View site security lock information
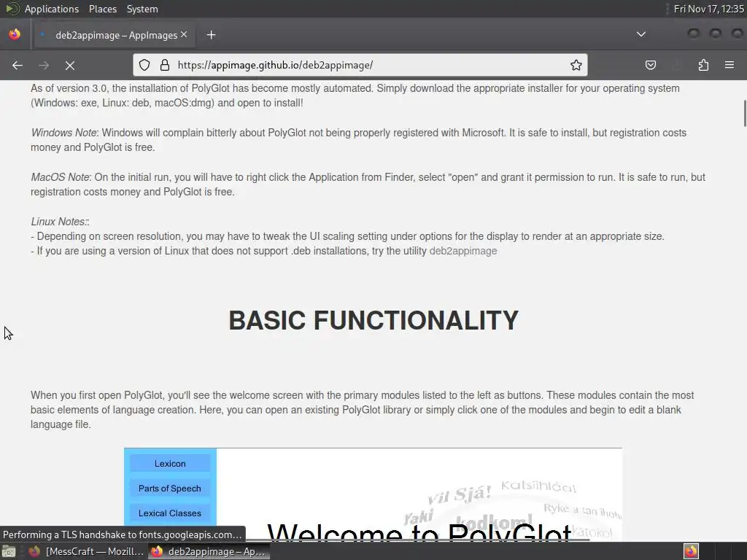This screenshot has height=560, width=747. [x=165, y=65]
